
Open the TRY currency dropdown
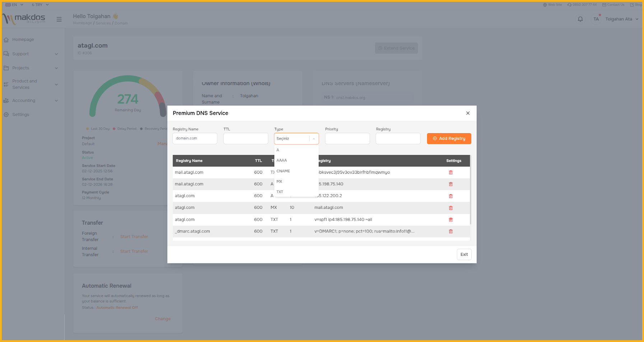click(x=39, y=5)
